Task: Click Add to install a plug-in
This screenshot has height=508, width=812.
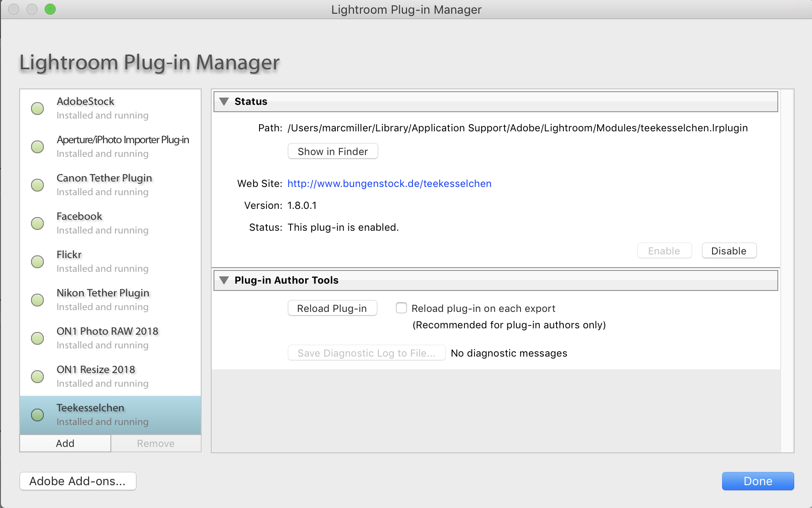Action: [65, 443]
